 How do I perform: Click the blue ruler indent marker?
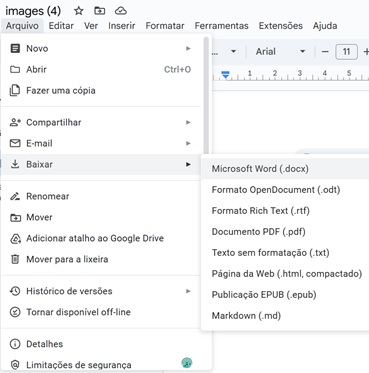tap(226, 75)
